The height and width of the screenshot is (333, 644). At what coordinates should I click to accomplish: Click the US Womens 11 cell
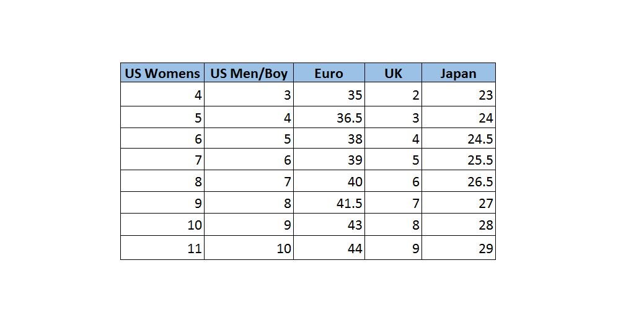162,248
